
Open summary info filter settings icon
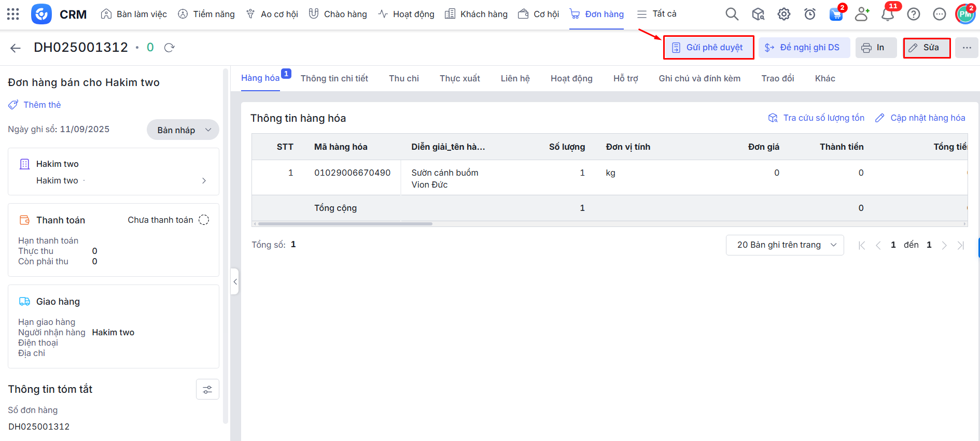pos(207,390)
